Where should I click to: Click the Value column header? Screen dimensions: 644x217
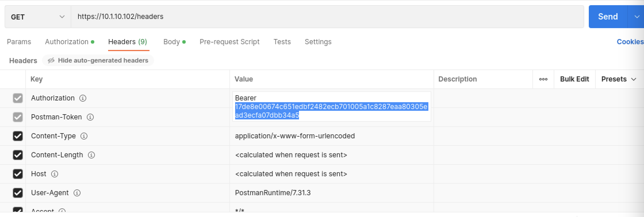[x=244, y=79]
